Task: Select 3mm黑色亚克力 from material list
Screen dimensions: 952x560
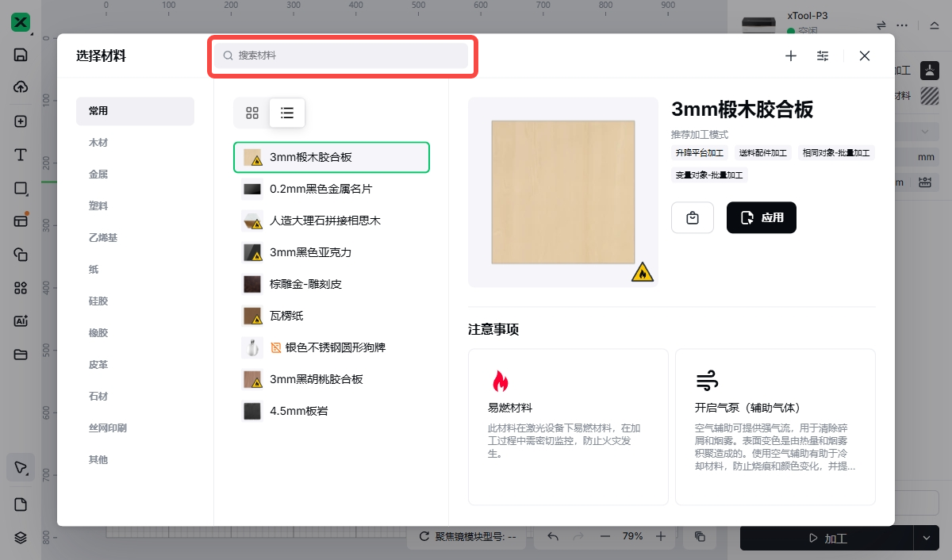Action: click(x=310, y=252)
